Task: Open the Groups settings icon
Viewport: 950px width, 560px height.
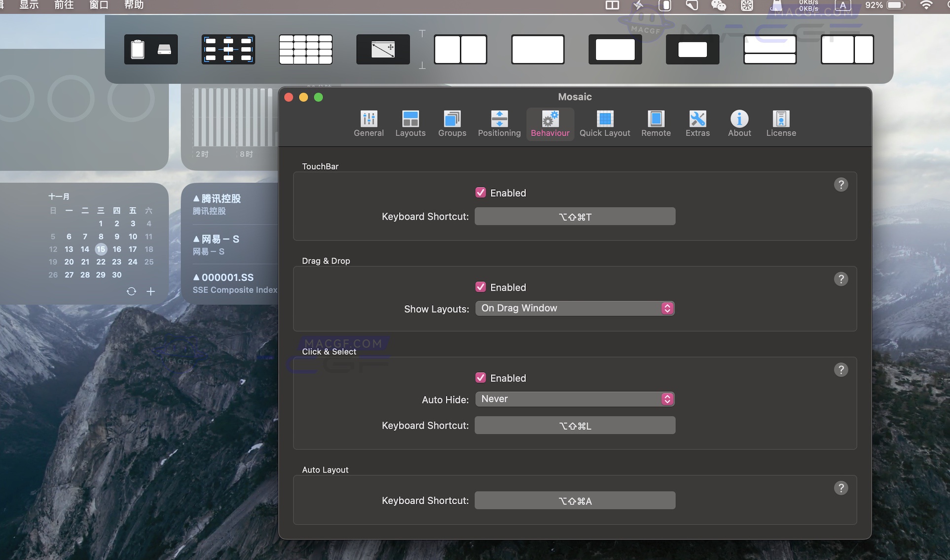Action: (452, 123)
